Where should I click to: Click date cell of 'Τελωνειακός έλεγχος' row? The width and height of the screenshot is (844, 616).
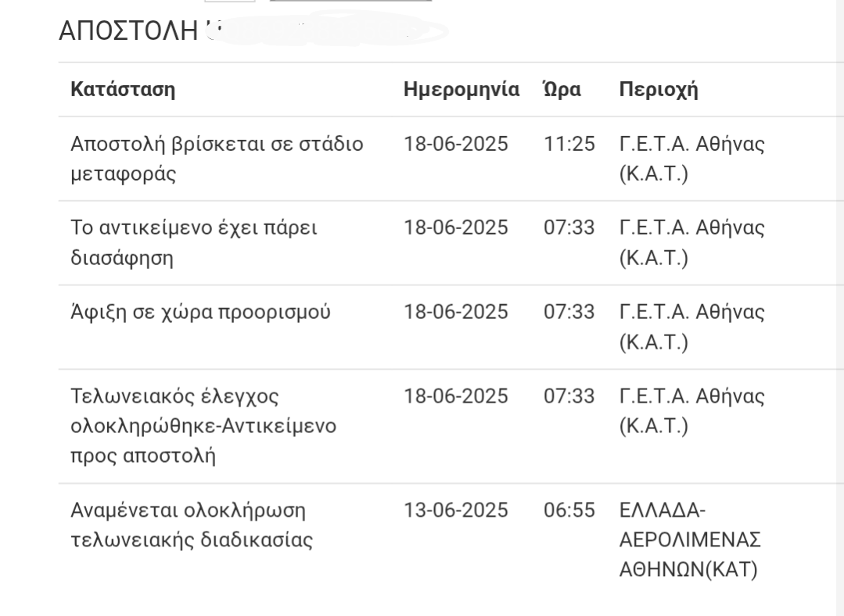click(456, 396)
